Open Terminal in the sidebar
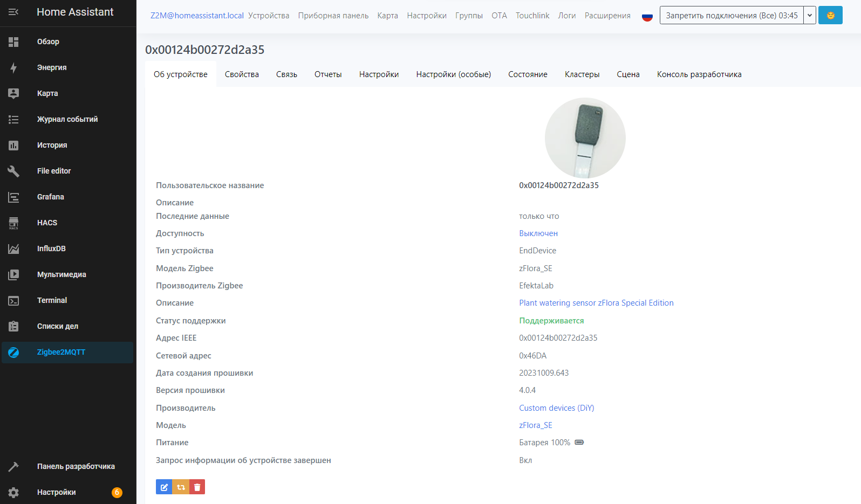The width and height of the screenshot is (861, 504). (52, 300)
